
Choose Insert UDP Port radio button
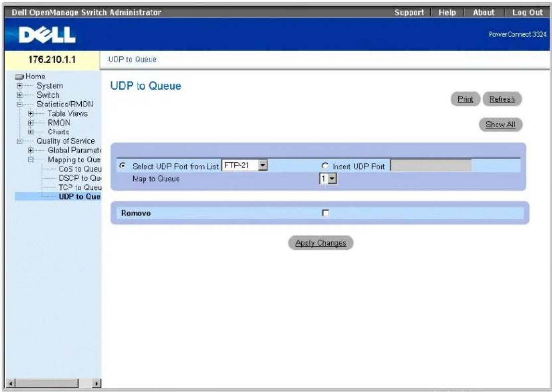click(325, 166)
